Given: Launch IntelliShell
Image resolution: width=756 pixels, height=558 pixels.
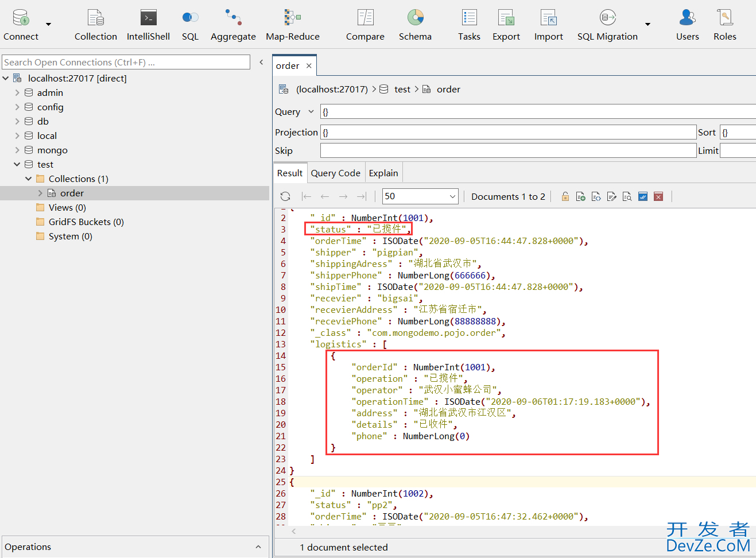Looking at the screenshot, I should click(x=148, y=25).
